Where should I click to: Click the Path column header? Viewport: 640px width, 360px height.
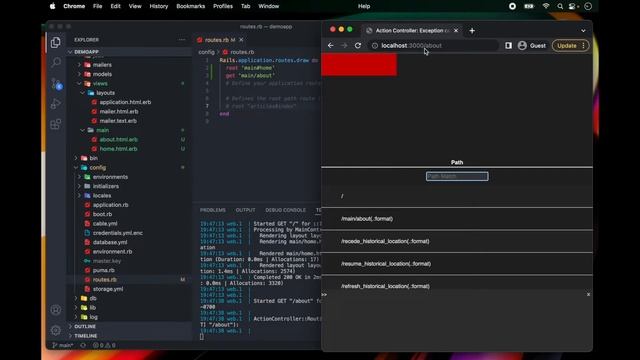point(457,162)
